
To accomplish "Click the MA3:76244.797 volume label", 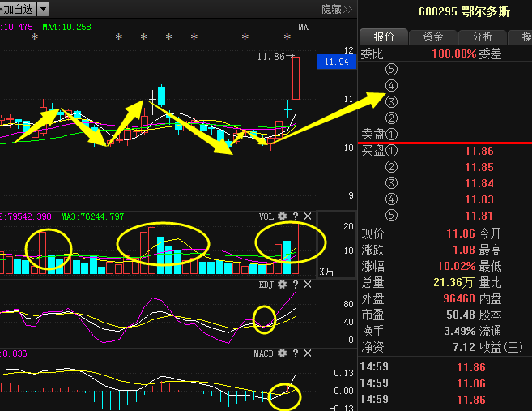I will tap(92, 216).
